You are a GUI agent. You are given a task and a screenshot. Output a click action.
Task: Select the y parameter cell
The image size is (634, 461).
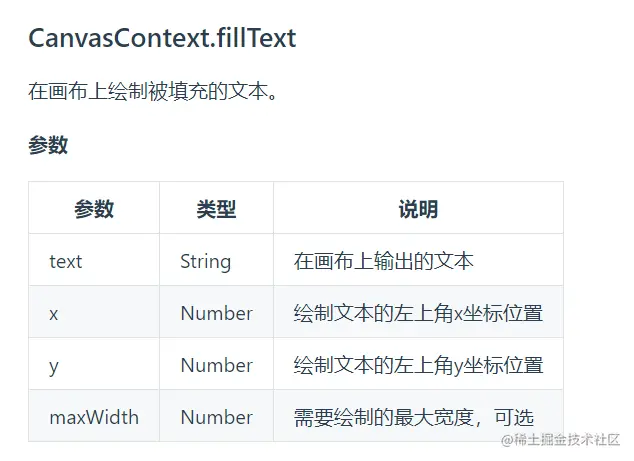tap(54, 365)
